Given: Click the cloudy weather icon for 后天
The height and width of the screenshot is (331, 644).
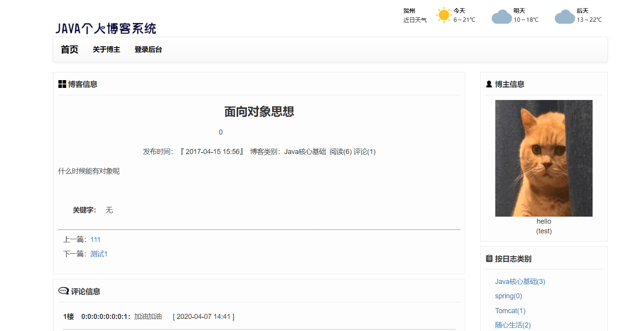Looking at the screenshot, I should click(565, 17).
